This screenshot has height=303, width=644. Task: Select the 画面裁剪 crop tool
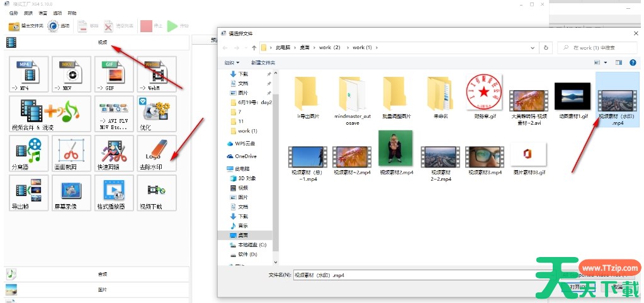point(71,153)
